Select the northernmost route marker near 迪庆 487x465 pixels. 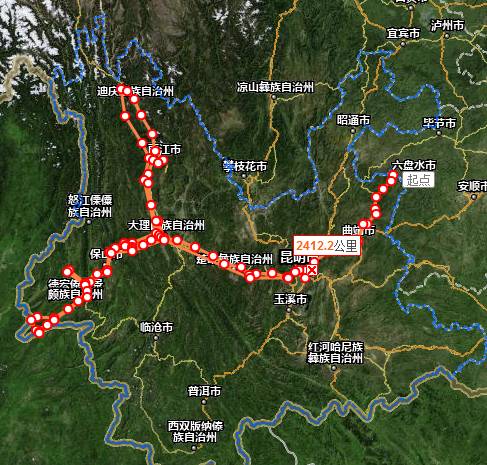coord(121,89)
